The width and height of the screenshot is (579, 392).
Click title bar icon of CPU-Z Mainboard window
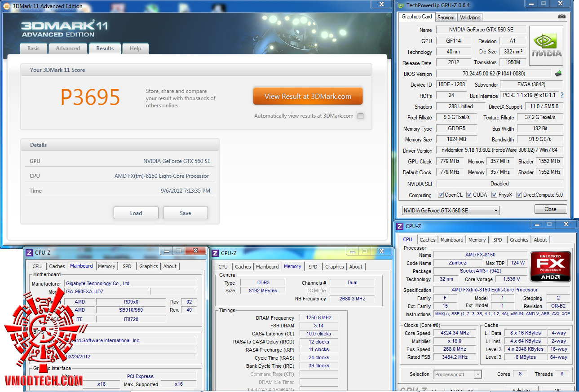point(29,252)
